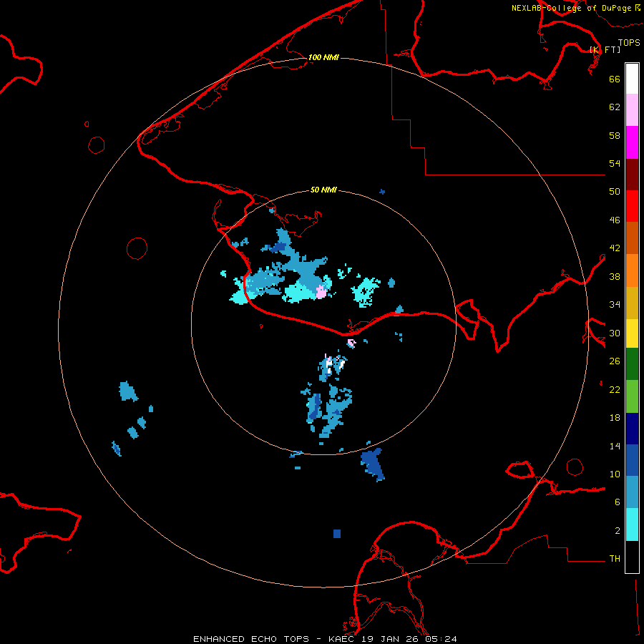Click the NEXLAB-College of DuPage label
This screenshot has width=644, height=644.
(572, 8)
